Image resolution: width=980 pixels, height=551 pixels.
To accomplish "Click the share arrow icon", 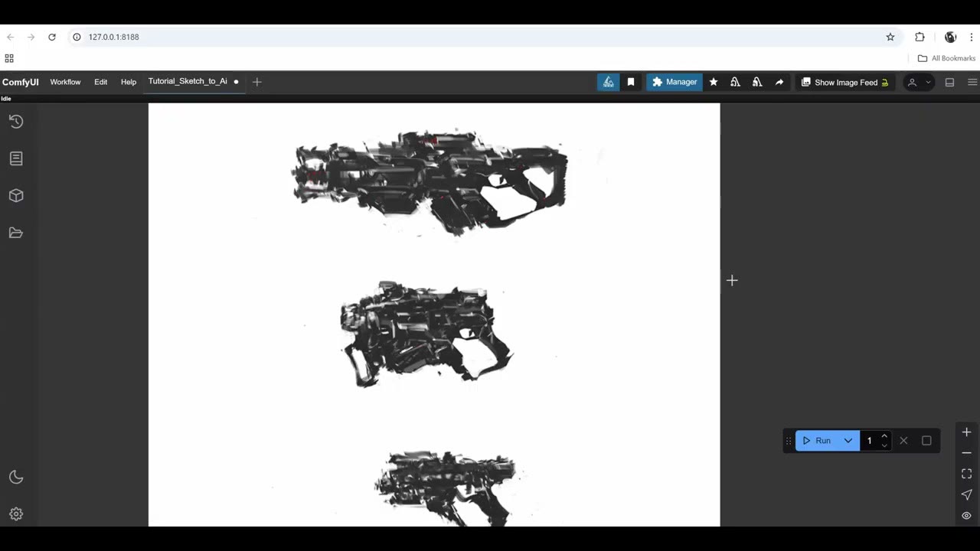I will [x=779, y=82].
